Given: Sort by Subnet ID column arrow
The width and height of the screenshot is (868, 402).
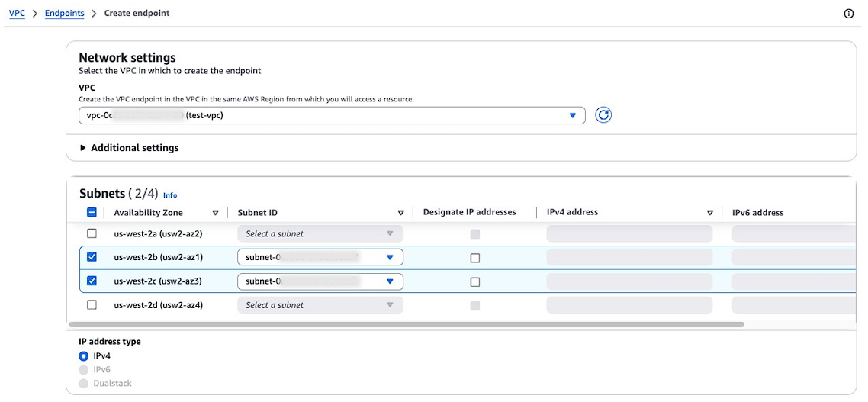Looking at the screenshot, I should tap(400, 213).
